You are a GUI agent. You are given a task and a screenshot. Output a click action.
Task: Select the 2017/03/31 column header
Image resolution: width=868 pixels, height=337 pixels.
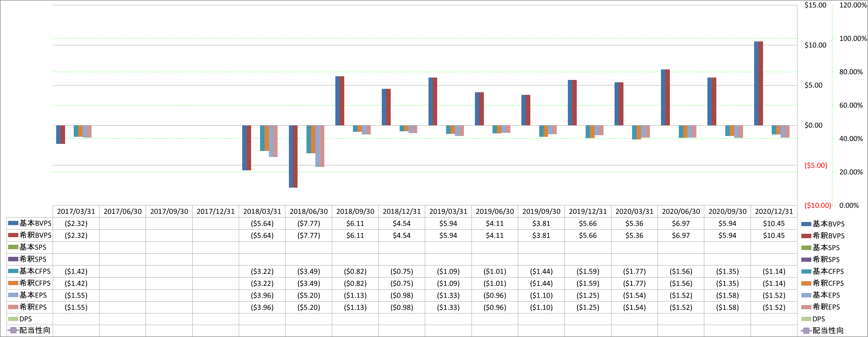point(76,211)
